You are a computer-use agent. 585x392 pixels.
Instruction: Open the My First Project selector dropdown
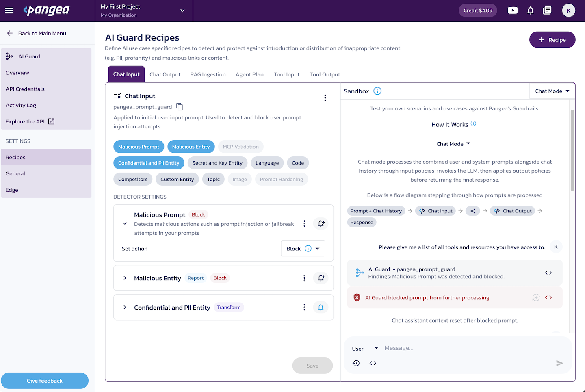click(x=144, y=11)
